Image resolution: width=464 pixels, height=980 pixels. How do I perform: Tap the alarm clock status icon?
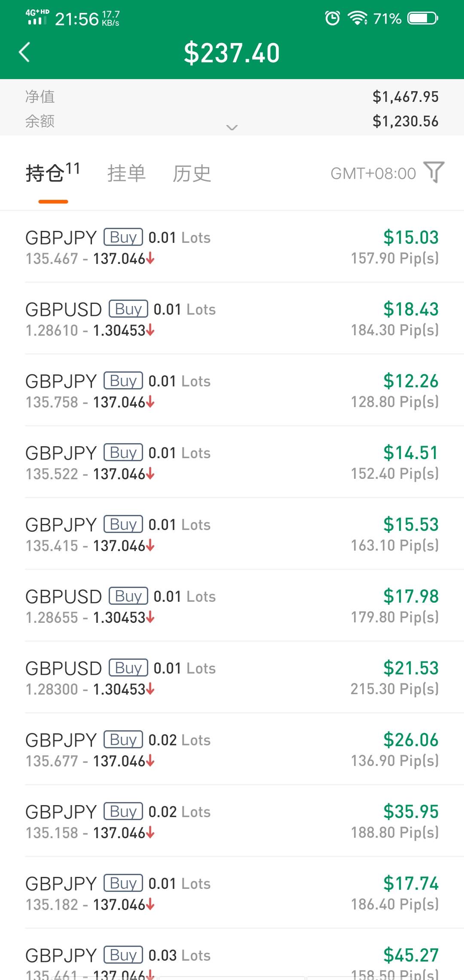333,18
